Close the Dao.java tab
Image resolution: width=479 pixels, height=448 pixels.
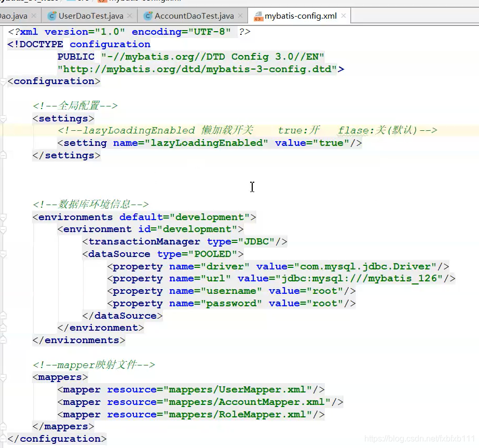pos(34,16)
